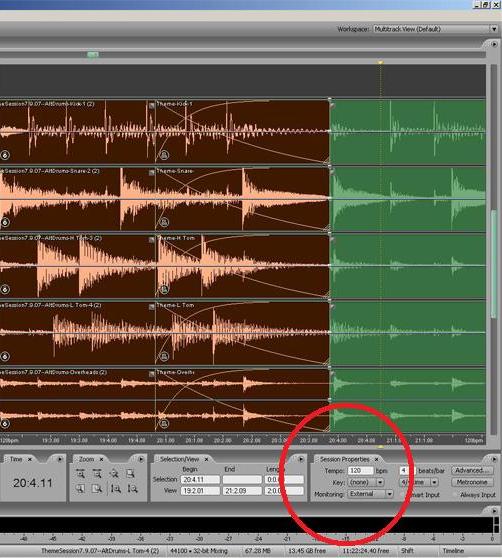Click vertical scrollbar thumb at right of tracks
The height and width of the screenshot is (558, 502).
493,264
